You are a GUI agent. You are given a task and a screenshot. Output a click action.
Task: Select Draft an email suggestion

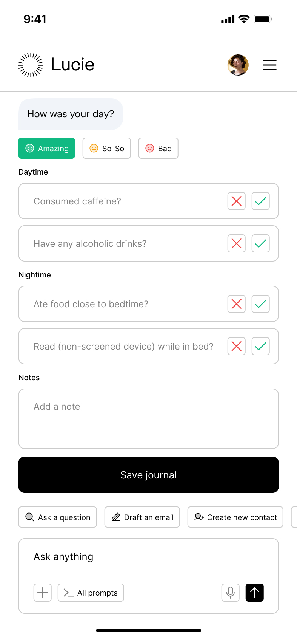(142, 517)
